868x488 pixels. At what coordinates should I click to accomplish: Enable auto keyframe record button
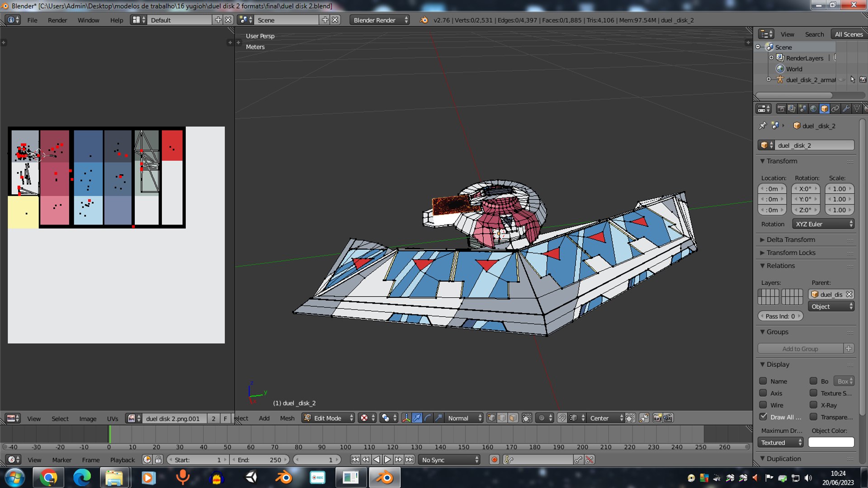click(x=494, y=460)
